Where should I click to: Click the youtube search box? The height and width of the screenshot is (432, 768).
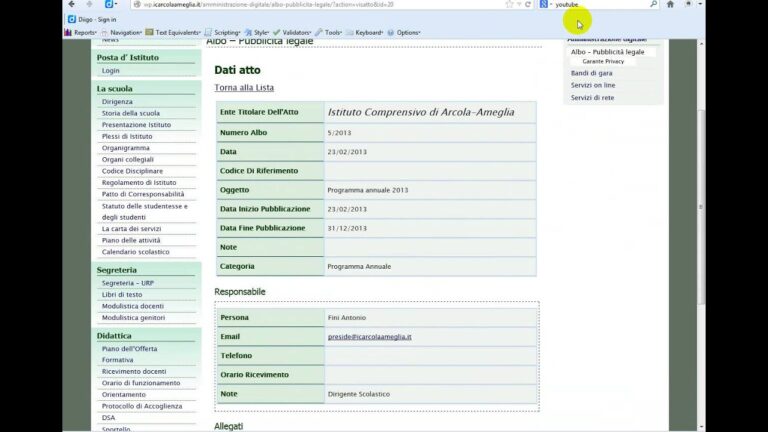click(x=601, y=4)
